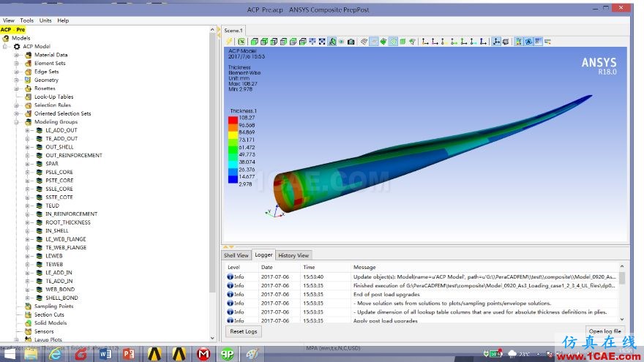Expand the WEB_BOND modeling group
The height and width of the screenshot is (362, 644).
(28, 290)
